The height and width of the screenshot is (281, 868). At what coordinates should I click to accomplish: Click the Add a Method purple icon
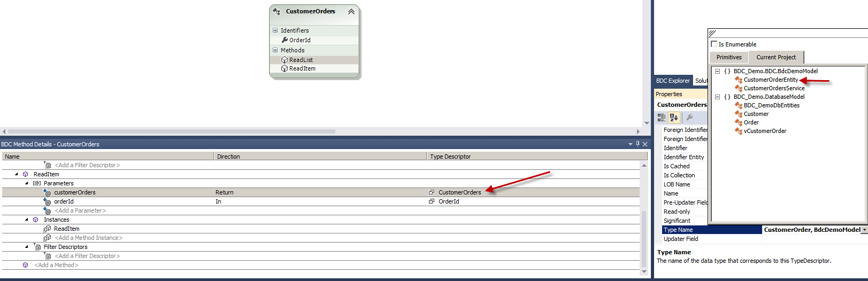point(25,265)
